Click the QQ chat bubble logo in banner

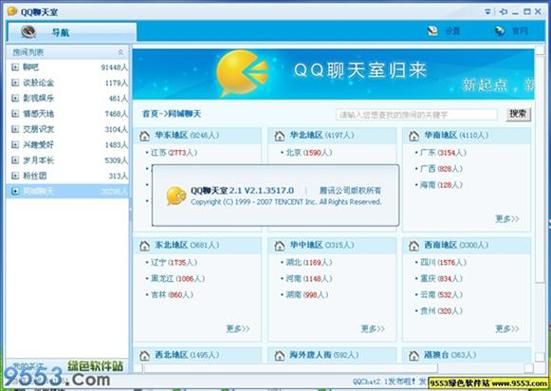point(242,73)
